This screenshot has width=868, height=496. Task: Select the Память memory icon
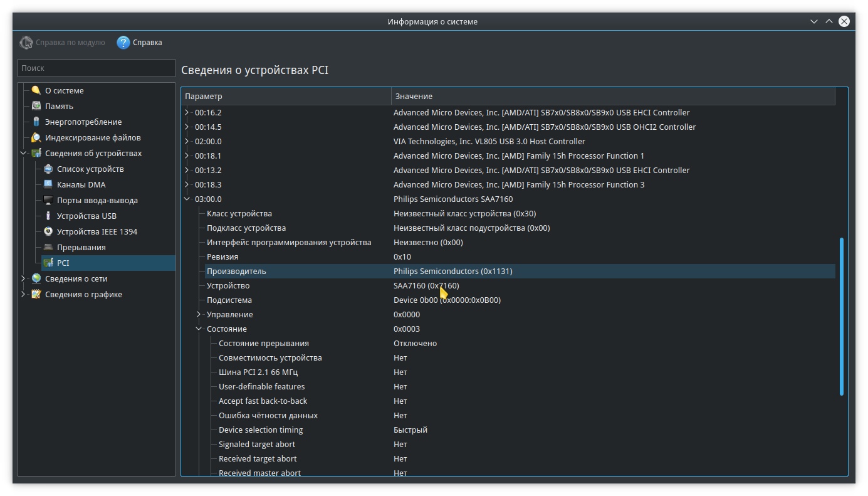[36, 106]
